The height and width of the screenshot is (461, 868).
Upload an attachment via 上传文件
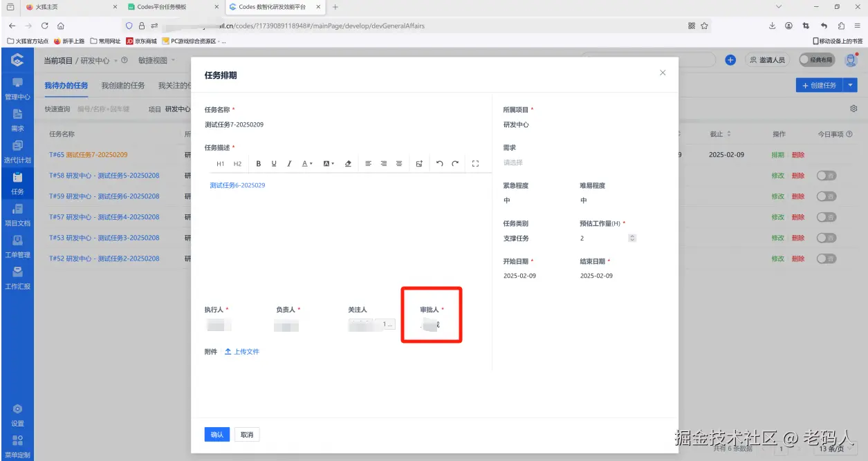(242, 352)
